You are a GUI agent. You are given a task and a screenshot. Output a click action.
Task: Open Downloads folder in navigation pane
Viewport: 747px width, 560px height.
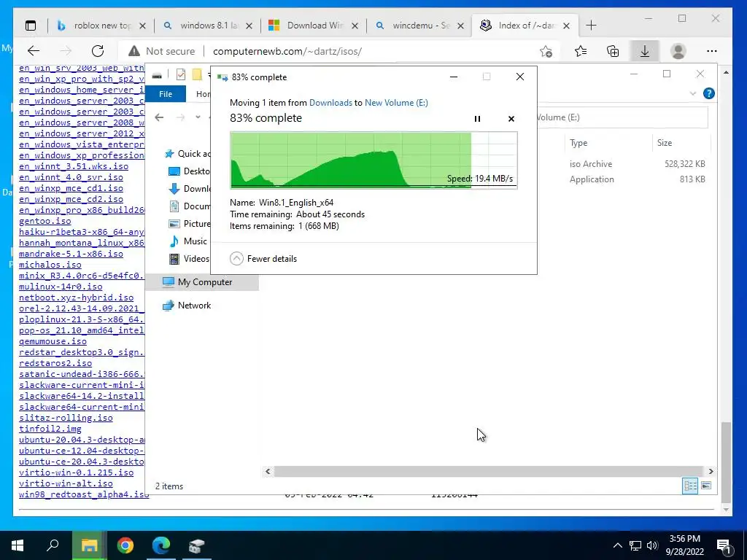(x=189, y=189)
